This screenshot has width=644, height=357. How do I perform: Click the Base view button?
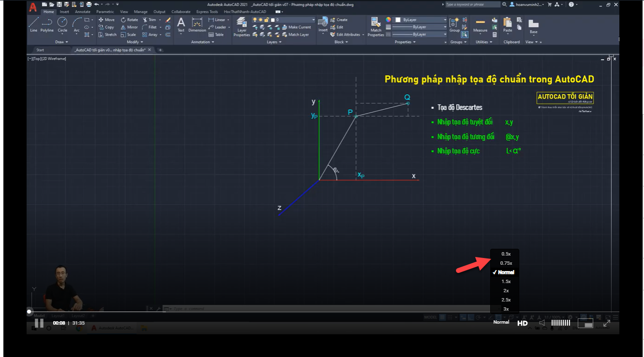(533, 26)
